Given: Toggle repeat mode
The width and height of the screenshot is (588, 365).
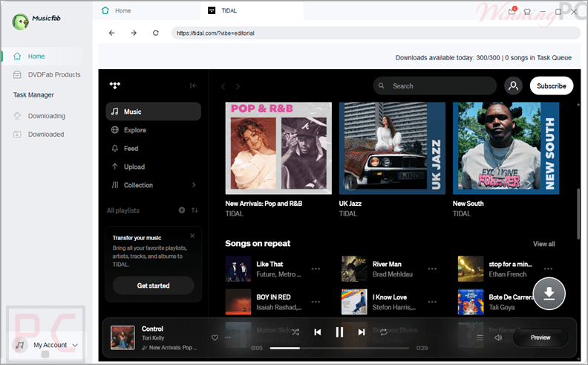Looking at the screenshot, I should coord(383,332).
